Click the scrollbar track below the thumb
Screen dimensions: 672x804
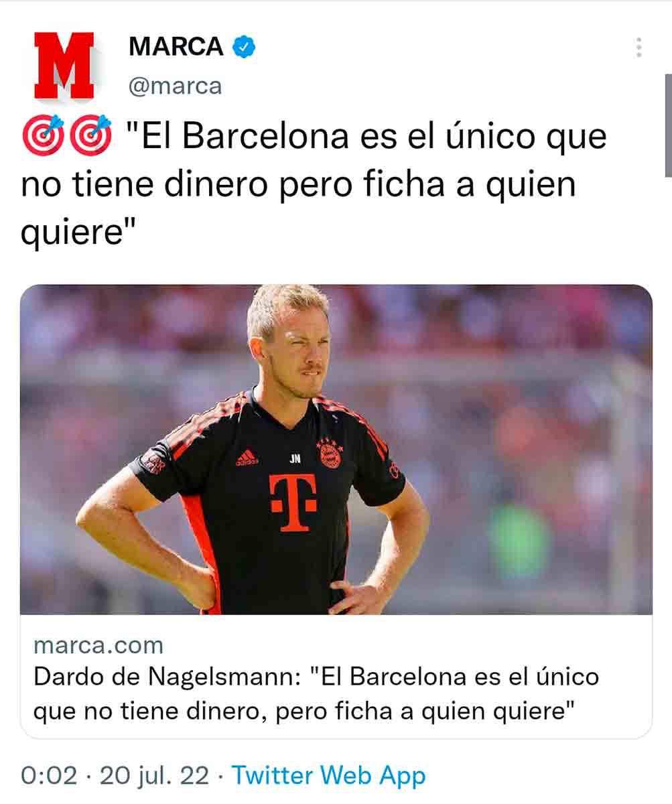668,489
